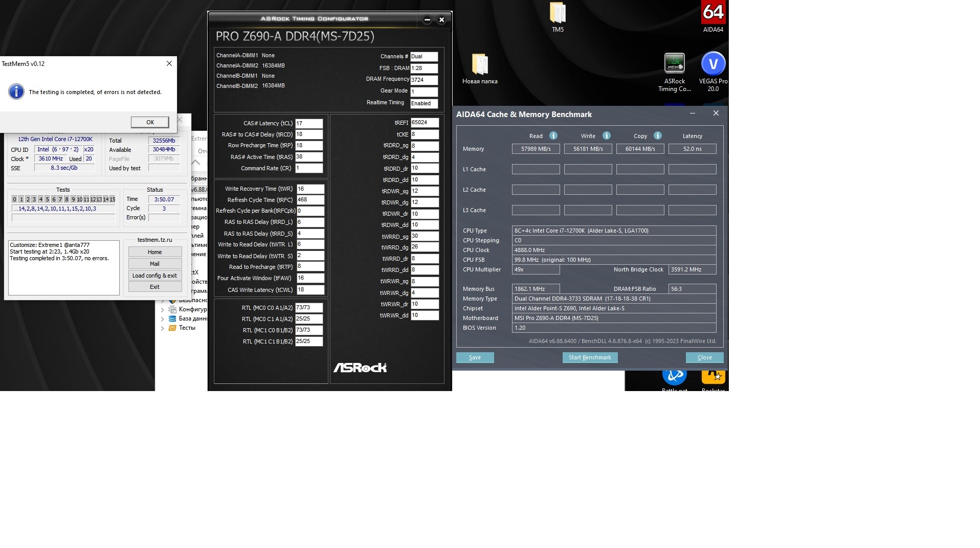Close the ASRock Timing Configurator window

442,20
